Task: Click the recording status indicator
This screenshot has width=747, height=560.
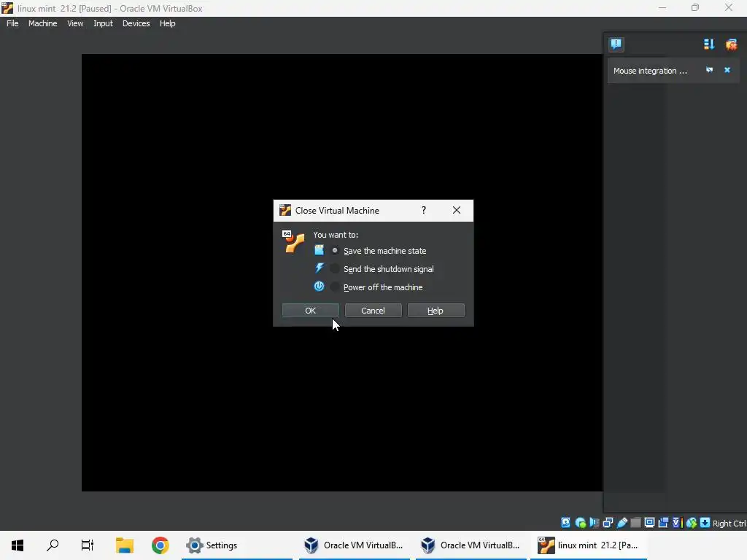Action: pyautogui.click(x=663, y=523)
